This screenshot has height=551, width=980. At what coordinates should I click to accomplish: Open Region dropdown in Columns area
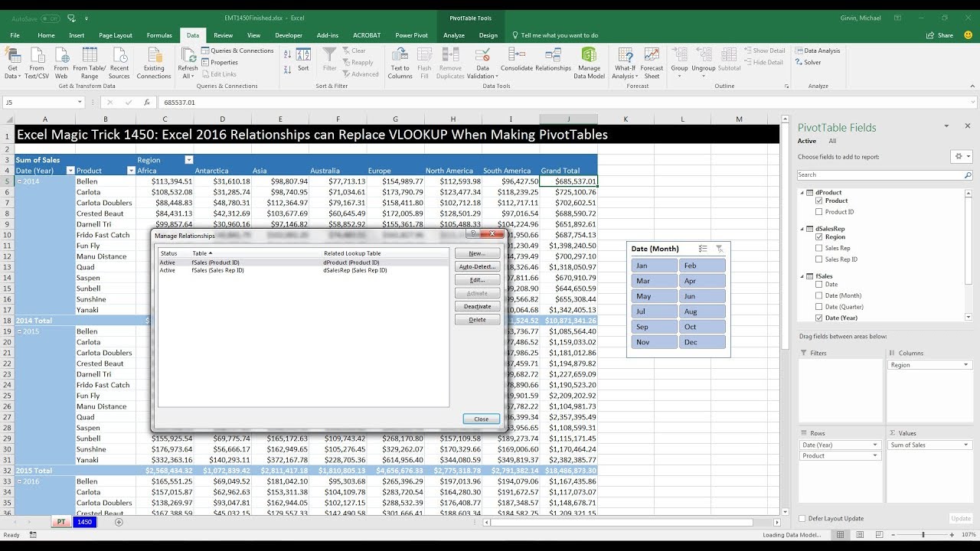[965, 365]
